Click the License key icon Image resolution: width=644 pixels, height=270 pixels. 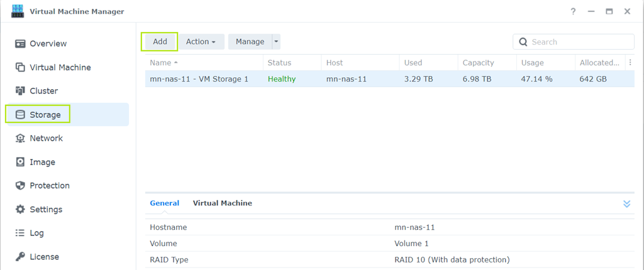20,257
